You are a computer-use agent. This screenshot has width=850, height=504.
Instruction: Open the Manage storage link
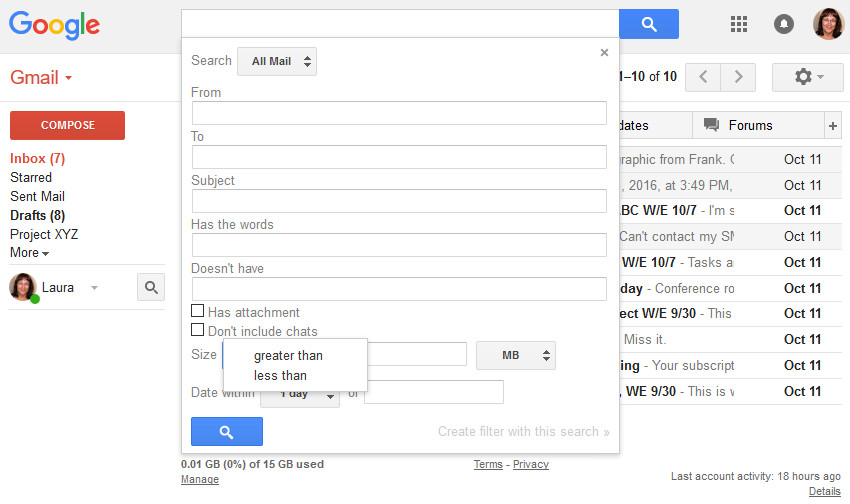pos(200,480)
